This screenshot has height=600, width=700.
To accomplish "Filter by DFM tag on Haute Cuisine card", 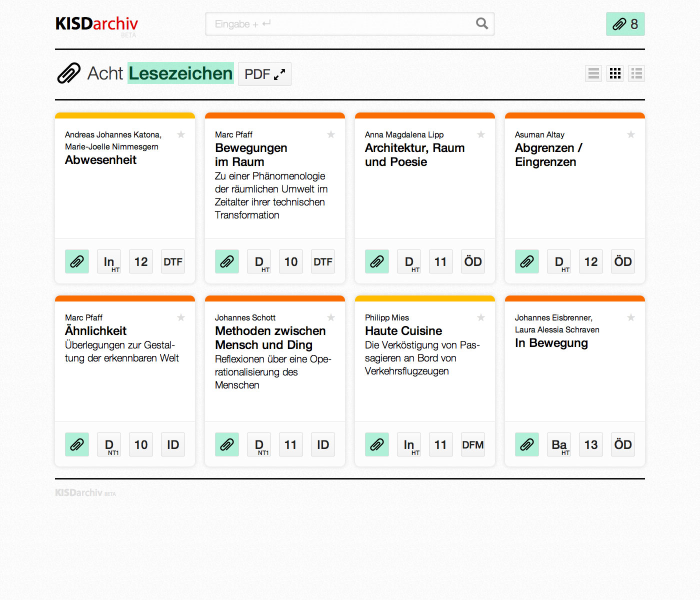I will (x=473, y=444).
